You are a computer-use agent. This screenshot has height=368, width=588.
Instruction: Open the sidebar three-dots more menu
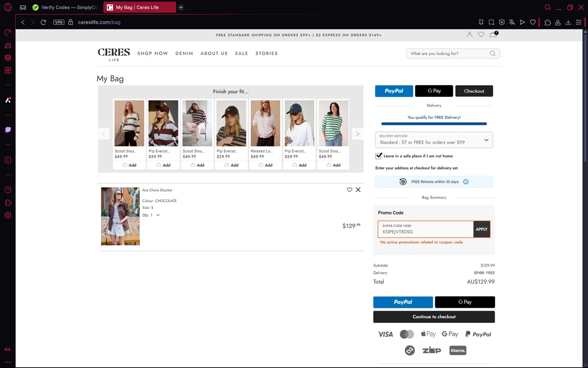click(x=7, y=362)
